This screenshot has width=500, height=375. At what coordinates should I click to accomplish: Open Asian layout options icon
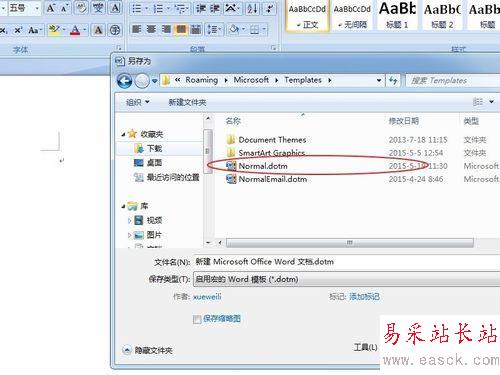[x=231, y=9]
